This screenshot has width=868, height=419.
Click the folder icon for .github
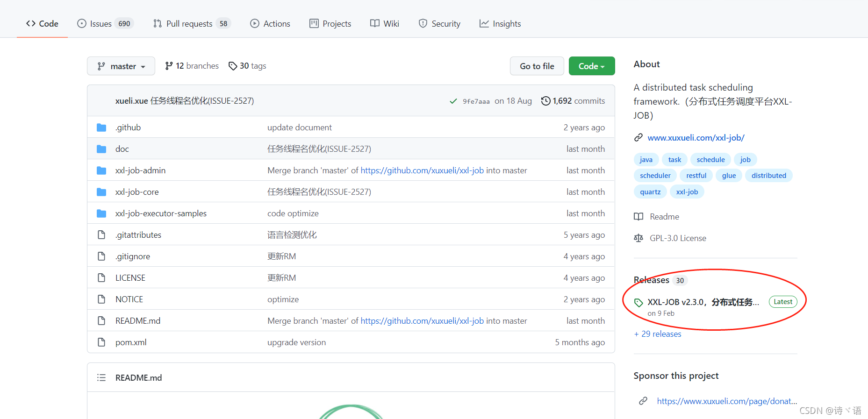pos(101,128)
